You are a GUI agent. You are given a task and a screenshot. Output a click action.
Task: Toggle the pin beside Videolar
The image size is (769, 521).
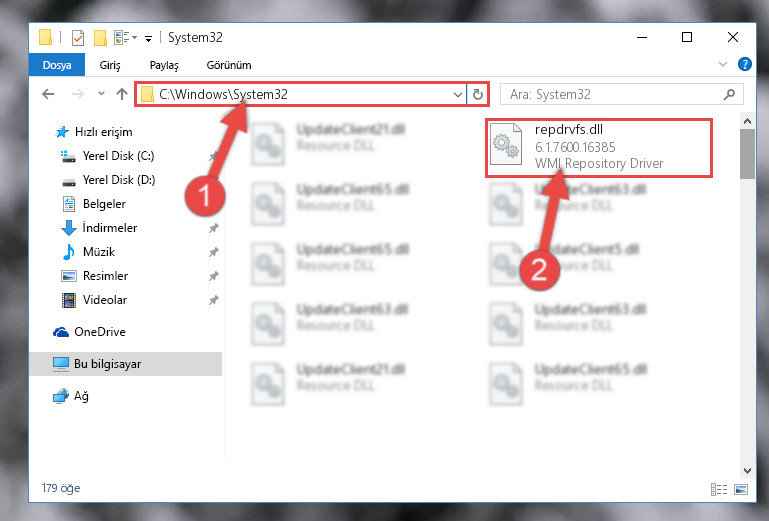tap(213, 300)
